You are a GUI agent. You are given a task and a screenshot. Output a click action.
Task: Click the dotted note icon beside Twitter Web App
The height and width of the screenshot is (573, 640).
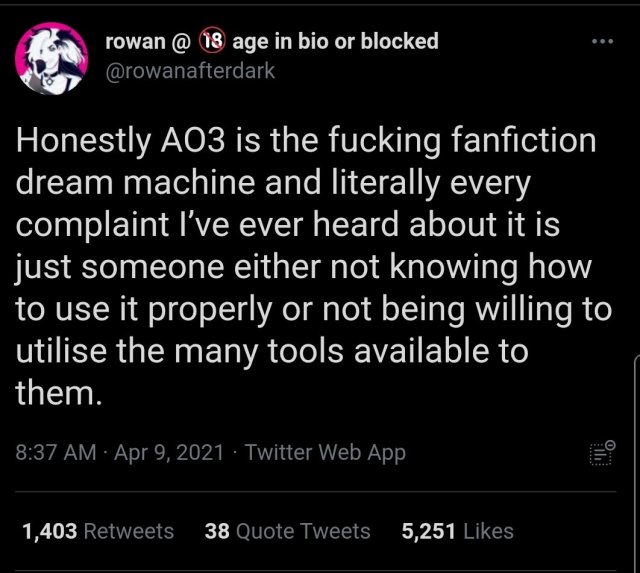coord(600,454)
